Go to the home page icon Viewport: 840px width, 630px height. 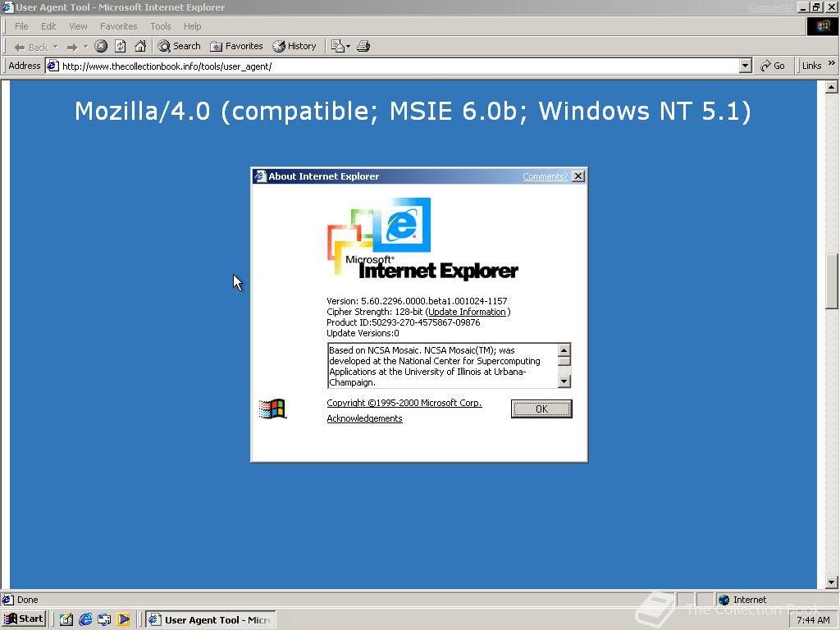pos(140,47)
